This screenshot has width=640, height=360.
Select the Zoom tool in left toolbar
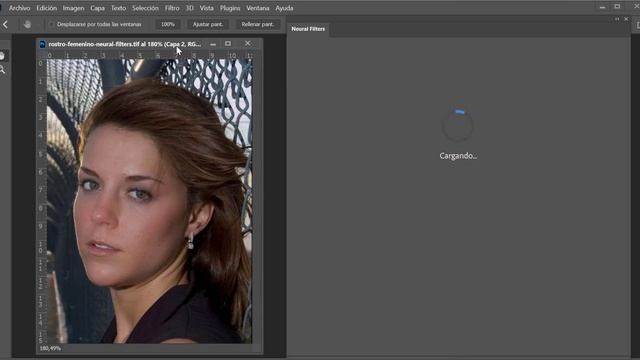tap(2, 70)
